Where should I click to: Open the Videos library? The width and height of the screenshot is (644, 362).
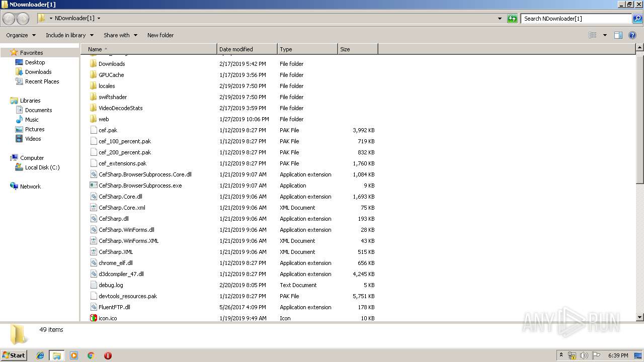(33, 139)
